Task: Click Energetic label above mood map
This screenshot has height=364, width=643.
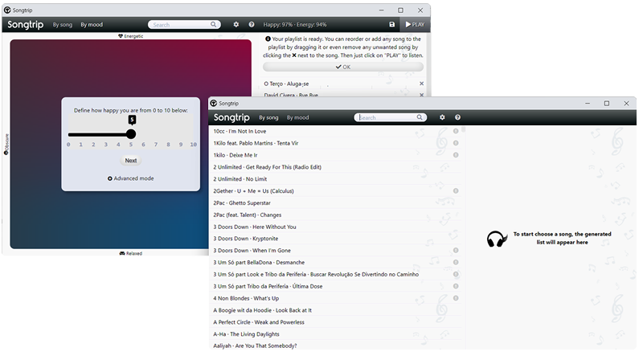Action: click(x=131, y=36)
